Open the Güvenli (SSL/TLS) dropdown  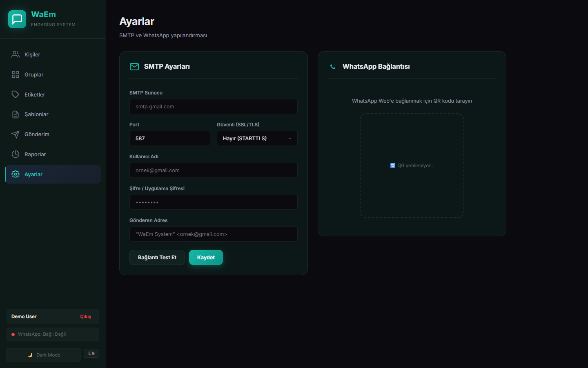coord(257,139)
